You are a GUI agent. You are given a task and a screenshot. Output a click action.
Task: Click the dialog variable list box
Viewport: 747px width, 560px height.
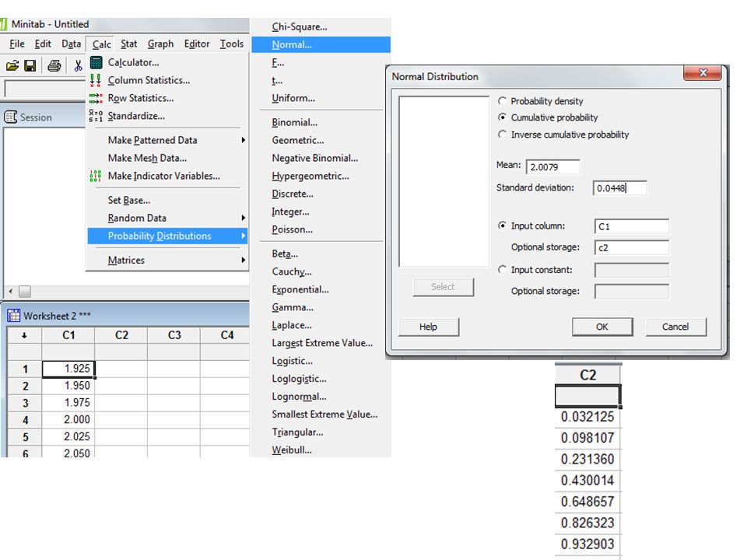[x=444, y=181]
